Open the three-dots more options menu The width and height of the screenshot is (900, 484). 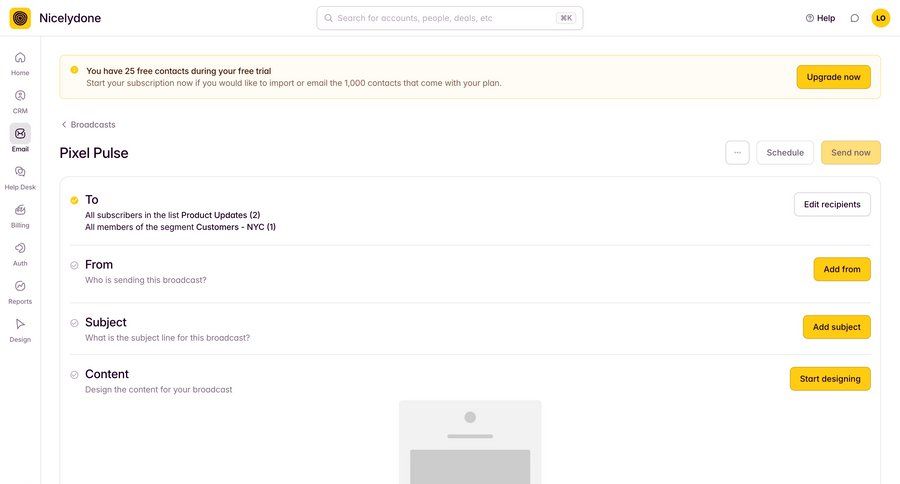point(738,153)
